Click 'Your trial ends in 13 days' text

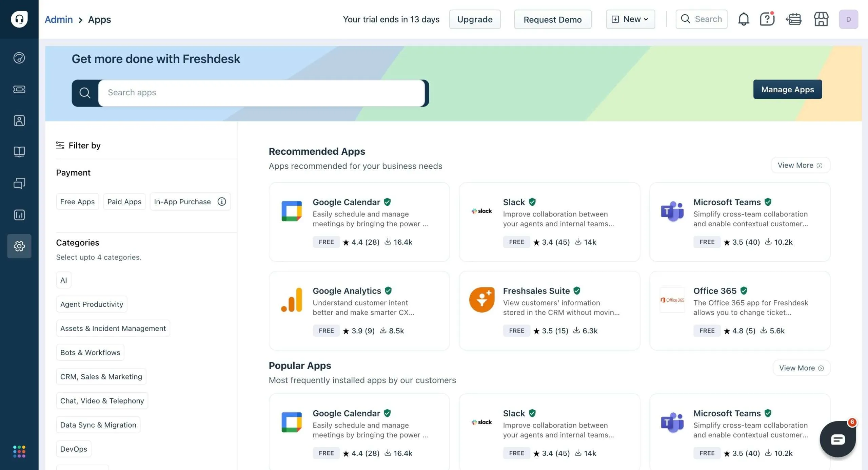click(x=391, y=19)
